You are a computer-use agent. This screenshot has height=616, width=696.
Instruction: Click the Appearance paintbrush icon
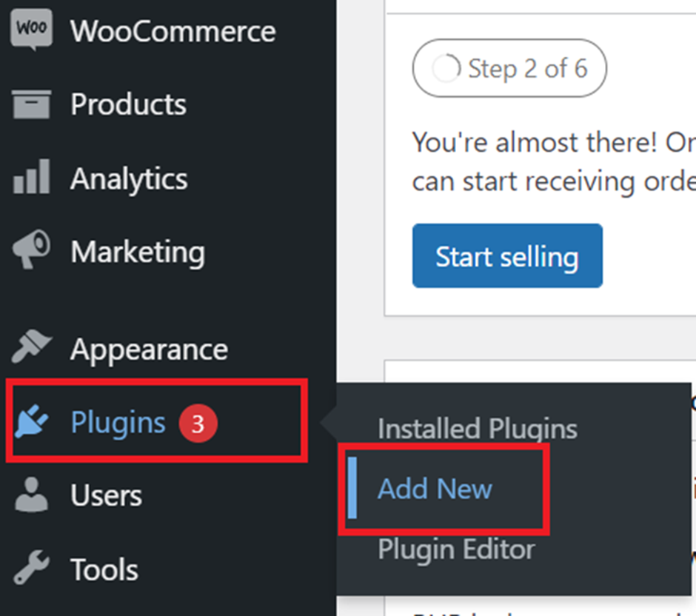(31, 346)
